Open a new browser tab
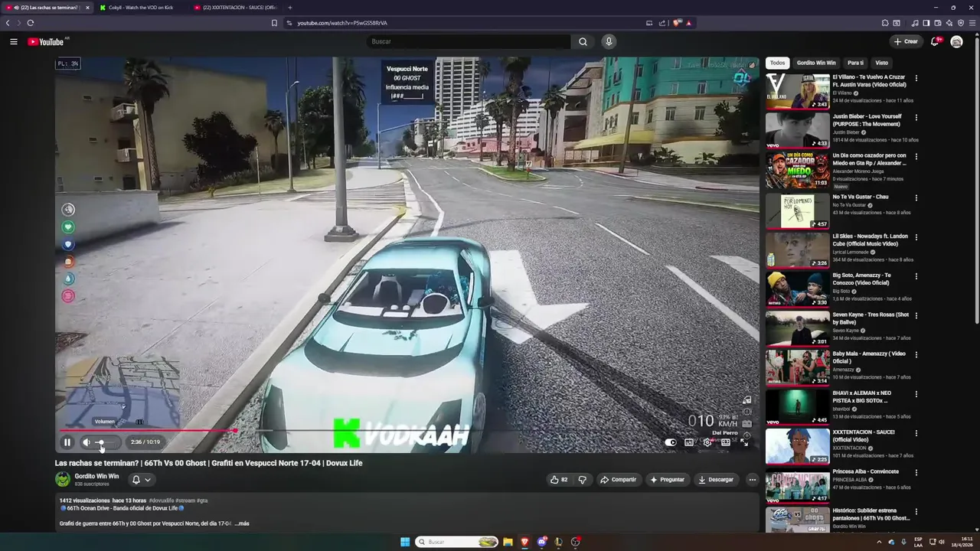Screen dimensions: 980x551 289,7
